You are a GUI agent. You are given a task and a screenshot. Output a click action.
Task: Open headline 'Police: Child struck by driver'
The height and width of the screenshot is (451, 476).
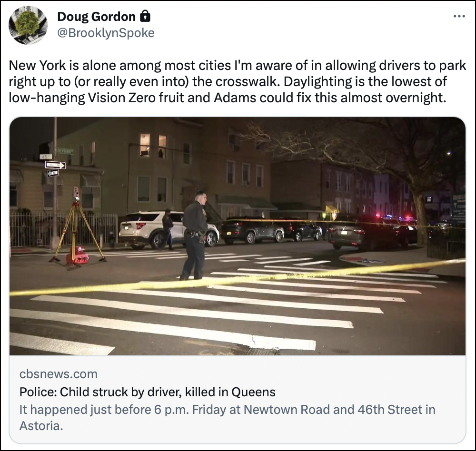click(147, 392)
